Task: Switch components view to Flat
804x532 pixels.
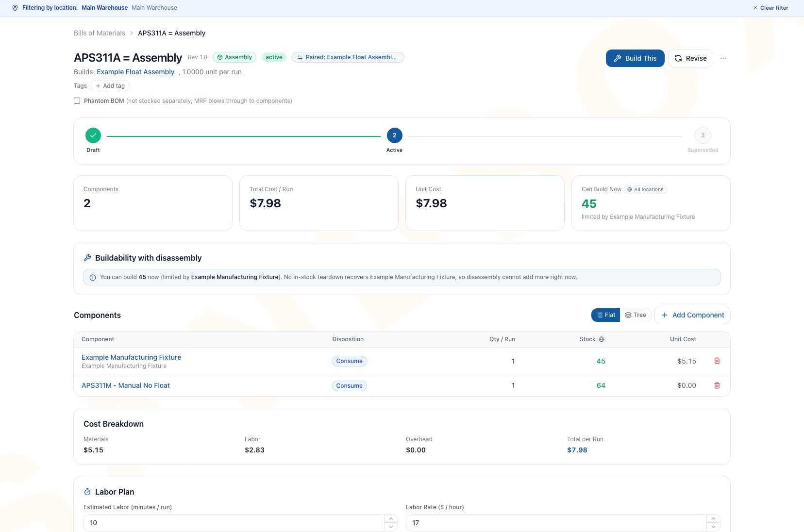Action: (x=606, y=315)
